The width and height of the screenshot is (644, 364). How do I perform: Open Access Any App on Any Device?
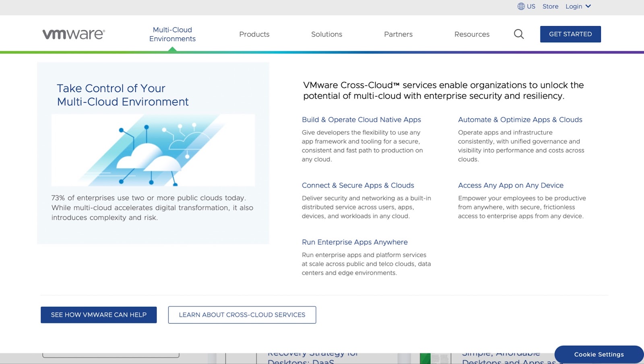pyautogui.click(x=511, y=185)
